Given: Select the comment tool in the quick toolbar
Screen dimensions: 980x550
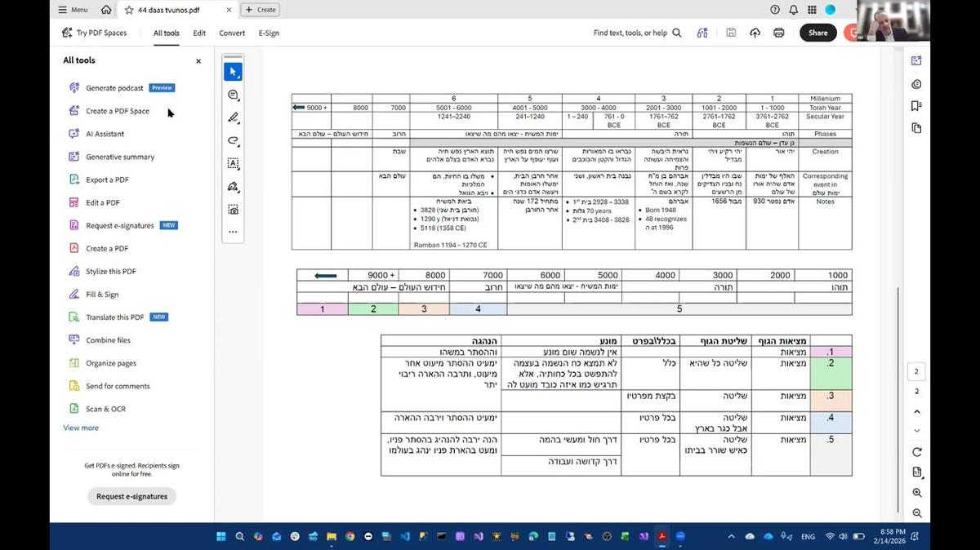Looking at the screenshot, I should (x=233, y=95).
